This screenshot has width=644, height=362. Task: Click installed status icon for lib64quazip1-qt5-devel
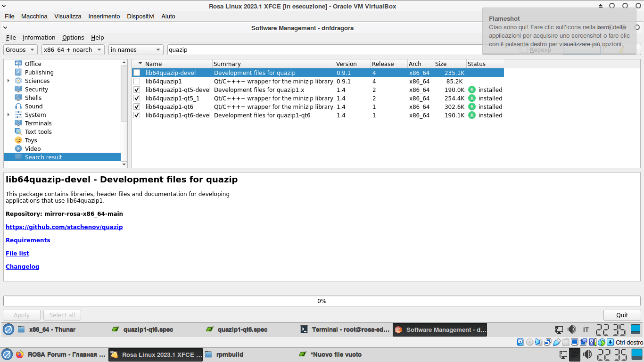[472, 90]
